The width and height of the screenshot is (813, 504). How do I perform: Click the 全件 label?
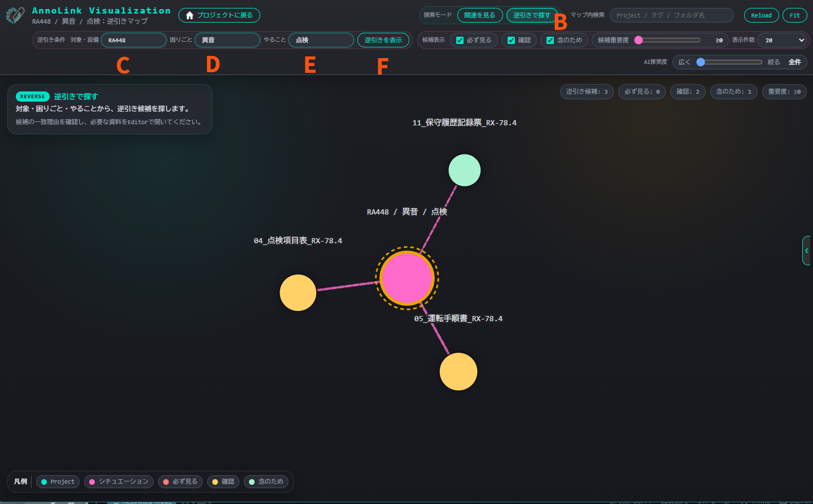coord(794,62)
